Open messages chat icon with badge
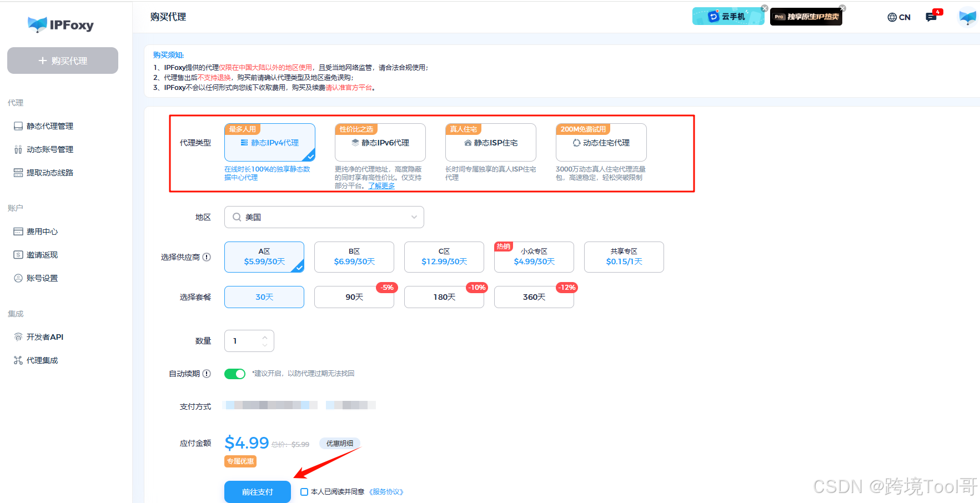The width and height of the screenshot is (980, 503). coord(932,17)
